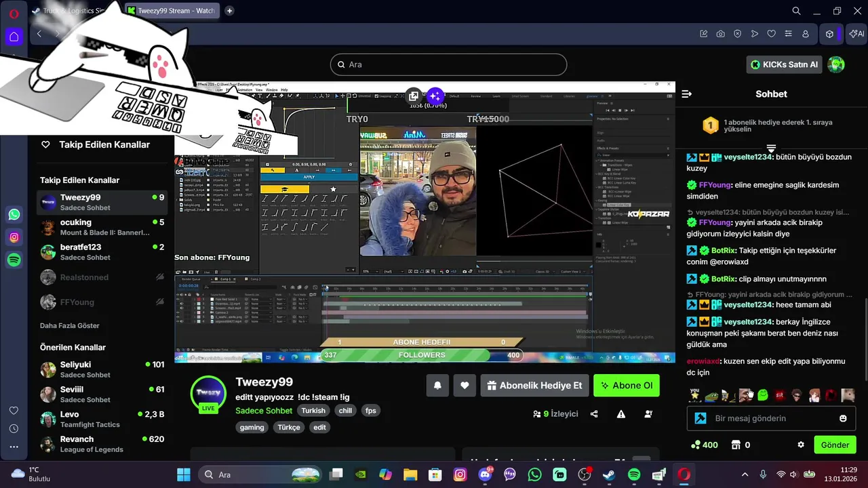Click the new tab plus button

click(x=229, y=11)
